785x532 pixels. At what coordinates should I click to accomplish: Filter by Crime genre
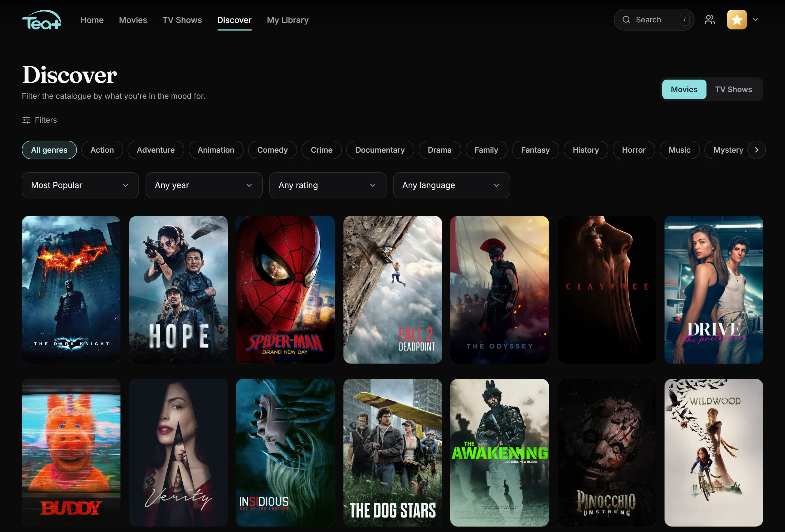(321, 150)
